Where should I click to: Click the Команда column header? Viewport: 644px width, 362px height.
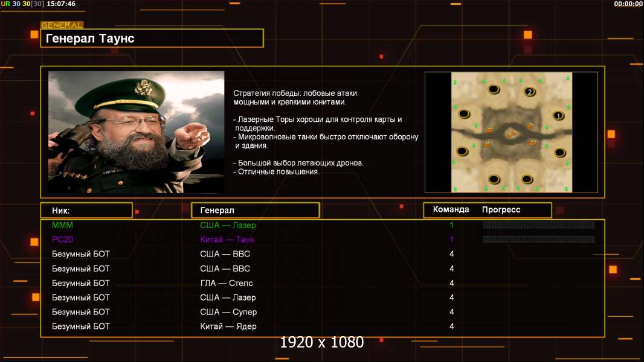click(451, 209)
